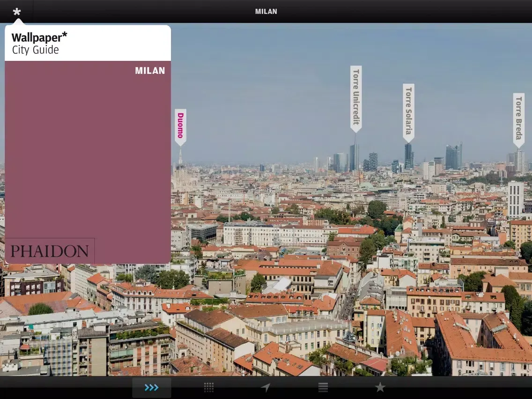532x399 pixels.
Task: Select the Duomo landmark flag
Action: tap(180, 127)
